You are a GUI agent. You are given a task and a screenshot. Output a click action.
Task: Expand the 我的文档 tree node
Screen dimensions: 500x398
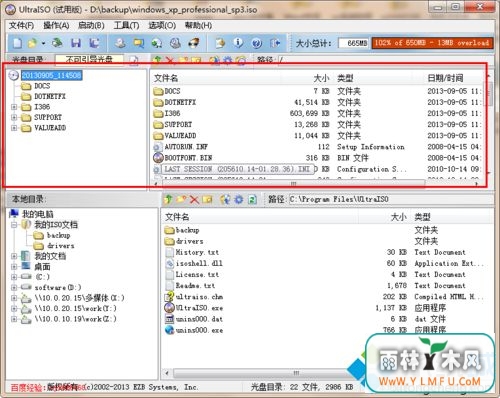(14, 256)
